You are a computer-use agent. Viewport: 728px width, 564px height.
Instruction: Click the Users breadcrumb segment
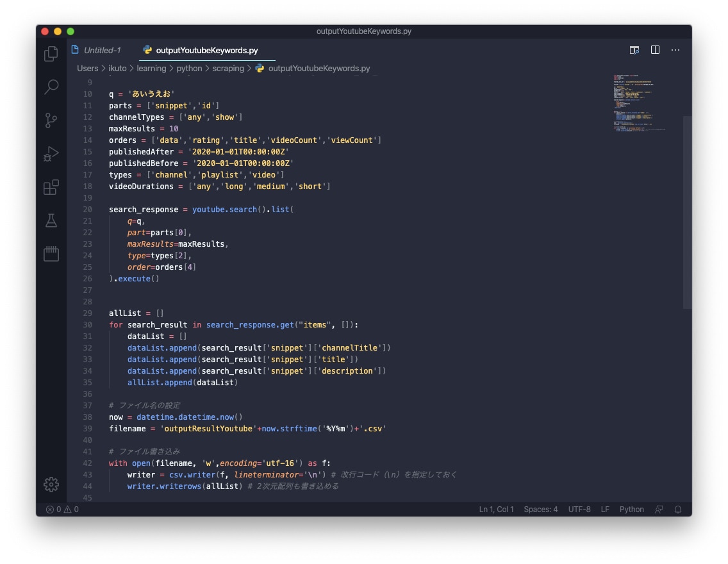pos(87,68)
